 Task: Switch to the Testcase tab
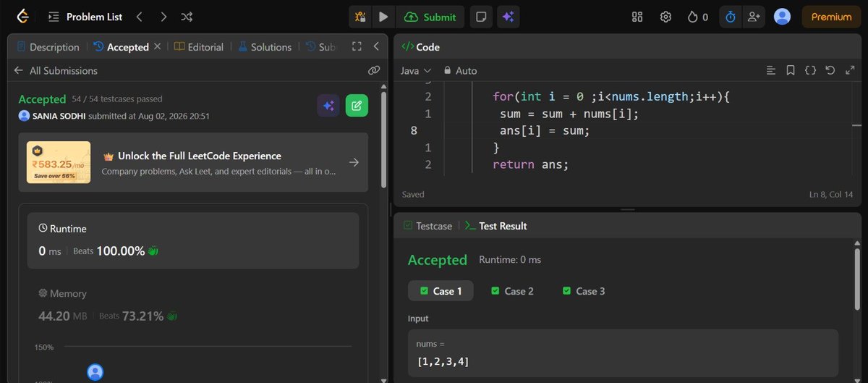coord(427,226)
